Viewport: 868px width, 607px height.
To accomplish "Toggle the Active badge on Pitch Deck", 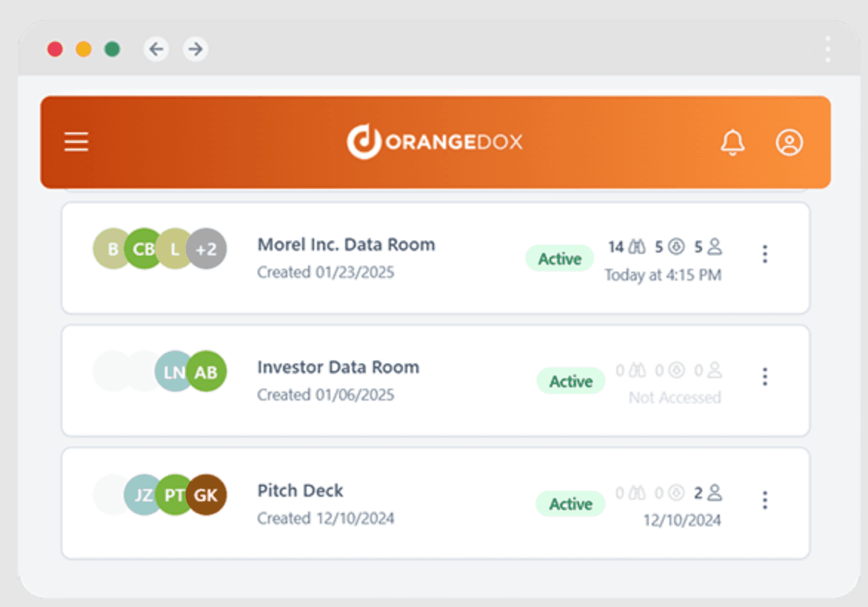I will point(570,503).
